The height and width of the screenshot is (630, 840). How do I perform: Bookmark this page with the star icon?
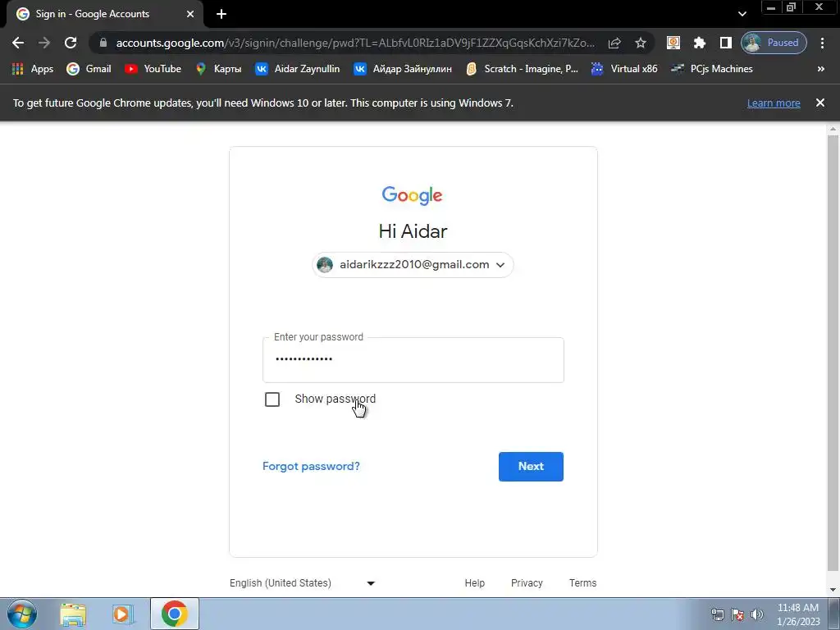coord(640,43)
